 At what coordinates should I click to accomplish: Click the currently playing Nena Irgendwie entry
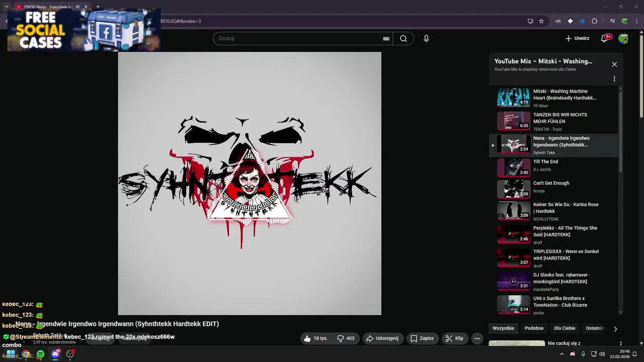553,145
